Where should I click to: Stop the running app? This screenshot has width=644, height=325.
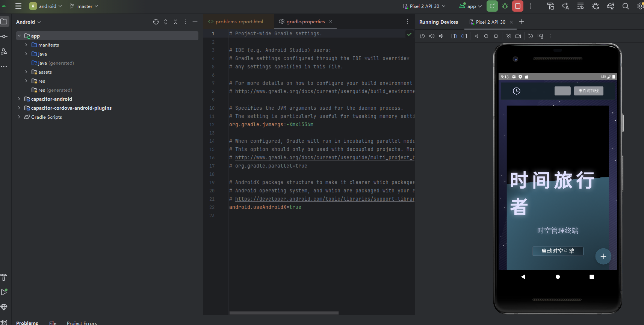click(x=518, y=6)
